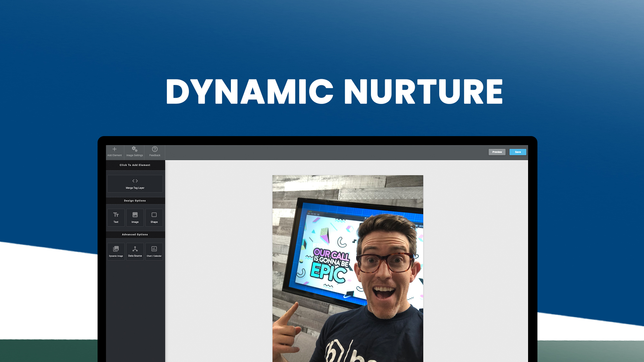Image resolution: width=644 pixels, height=362 pixels.
Task: Add a Merge Tag Layer
Action: 135,183
